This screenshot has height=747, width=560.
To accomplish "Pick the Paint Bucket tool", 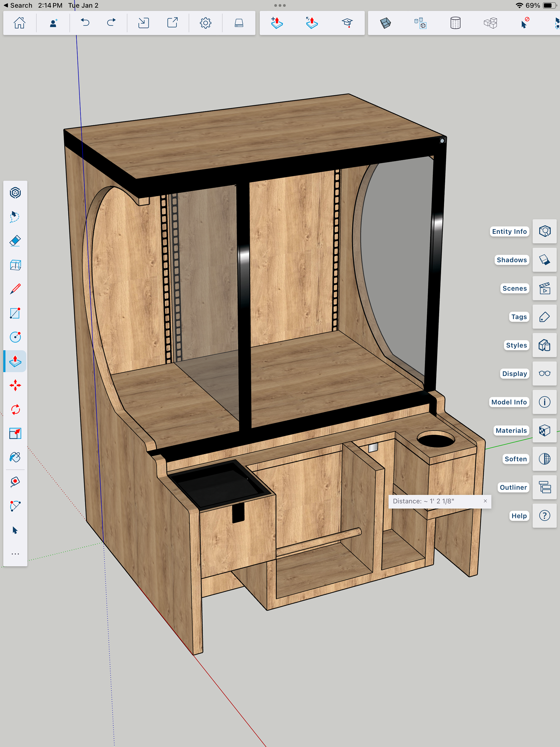I will click(15, 457).
